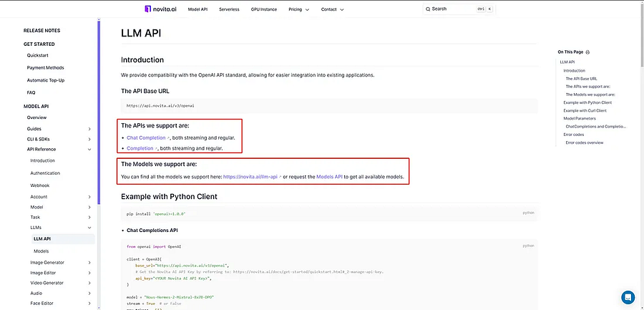Open the Authentication page
Screen dimensions: 644x310
click(45, 173)
